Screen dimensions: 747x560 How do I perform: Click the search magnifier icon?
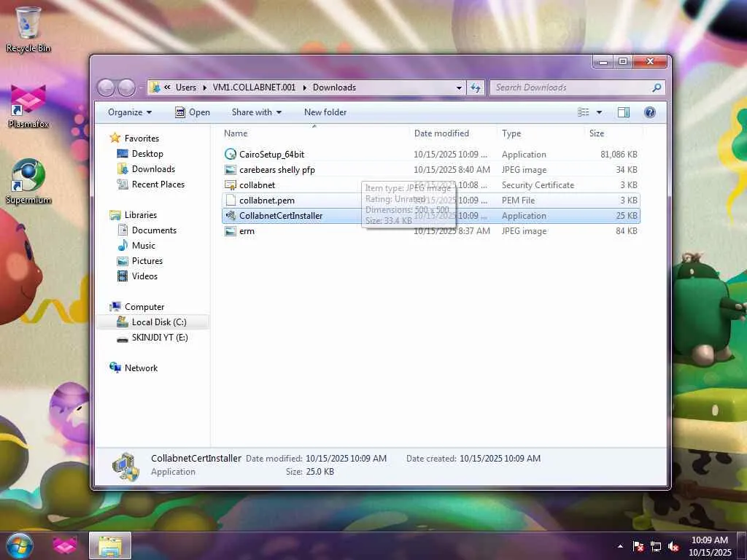click(657, 87)
